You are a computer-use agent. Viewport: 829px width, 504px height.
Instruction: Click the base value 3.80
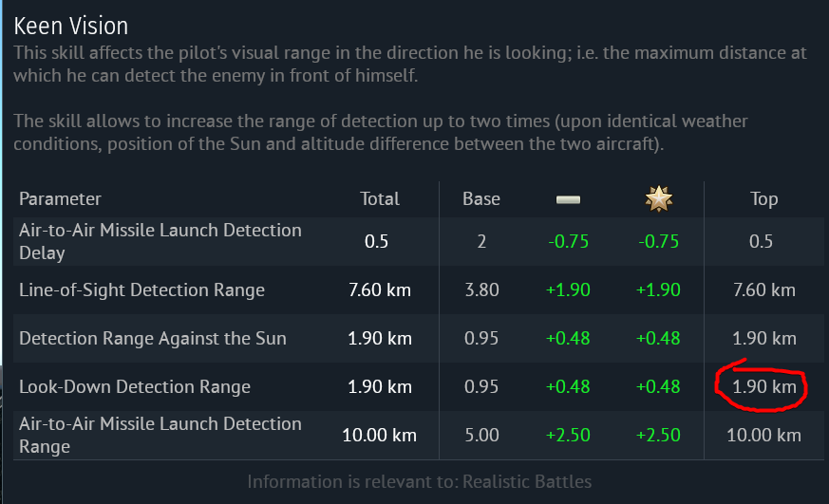point(481,290)
